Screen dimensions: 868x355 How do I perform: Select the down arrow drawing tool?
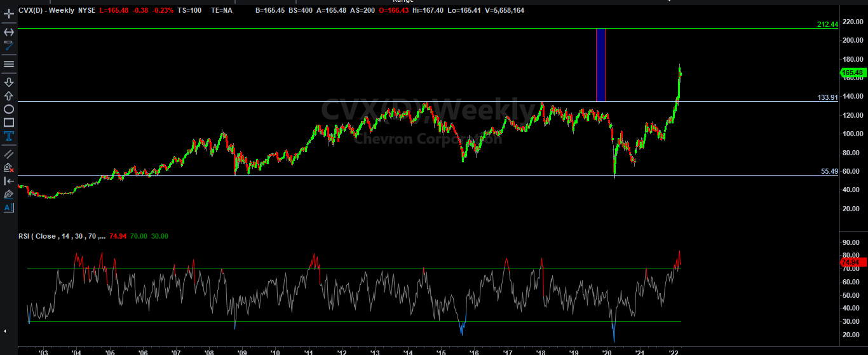[9, 82]
